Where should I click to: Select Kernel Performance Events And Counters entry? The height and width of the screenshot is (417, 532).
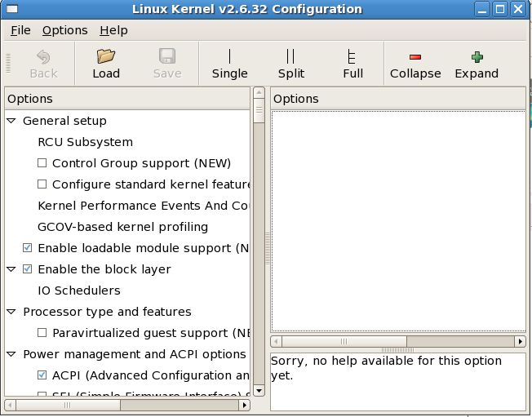coord(144,206)
